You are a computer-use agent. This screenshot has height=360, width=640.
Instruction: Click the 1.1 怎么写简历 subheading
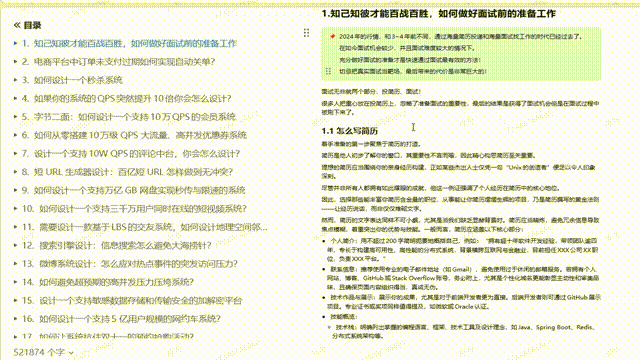click(350, 131)
